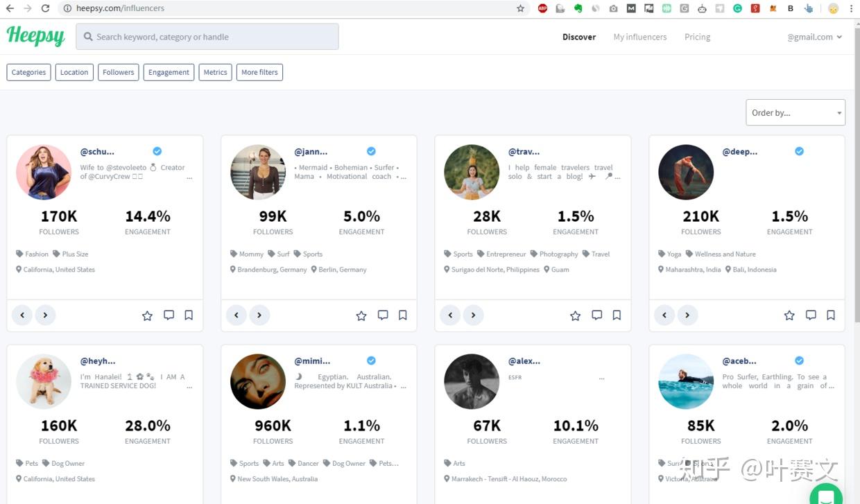Expand the @gmail.com account menu
Image resolution: width=860 pixels, height=504 pixels.
point(814,37)
